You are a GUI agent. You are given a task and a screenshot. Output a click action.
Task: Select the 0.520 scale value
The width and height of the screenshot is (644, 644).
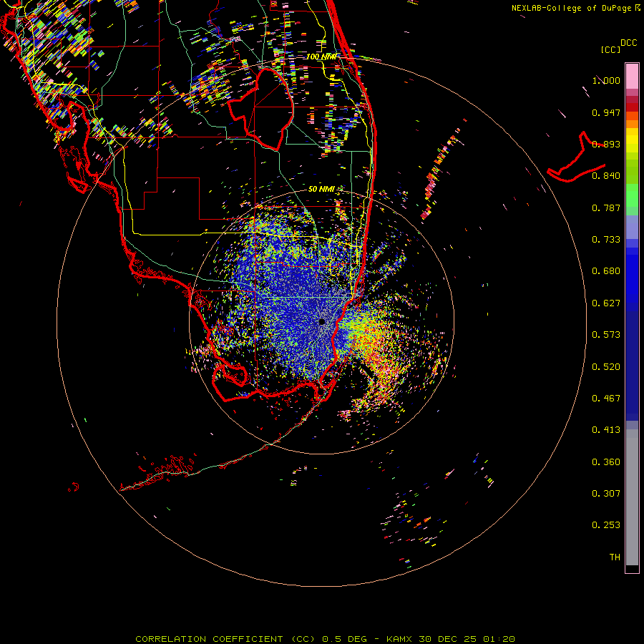coord(606,367)
